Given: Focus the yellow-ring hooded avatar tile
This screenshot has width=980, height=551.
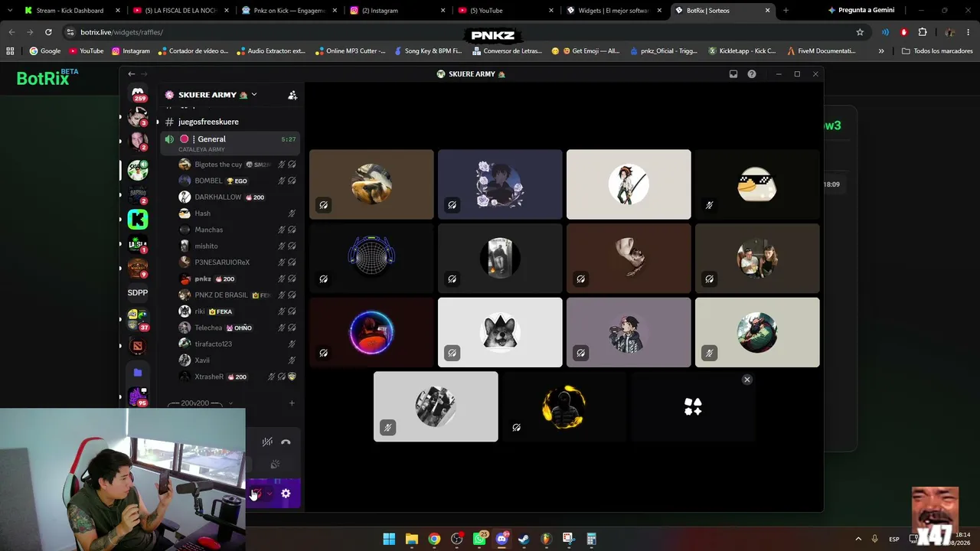Looking at the screenshot, I should [564, 406].
